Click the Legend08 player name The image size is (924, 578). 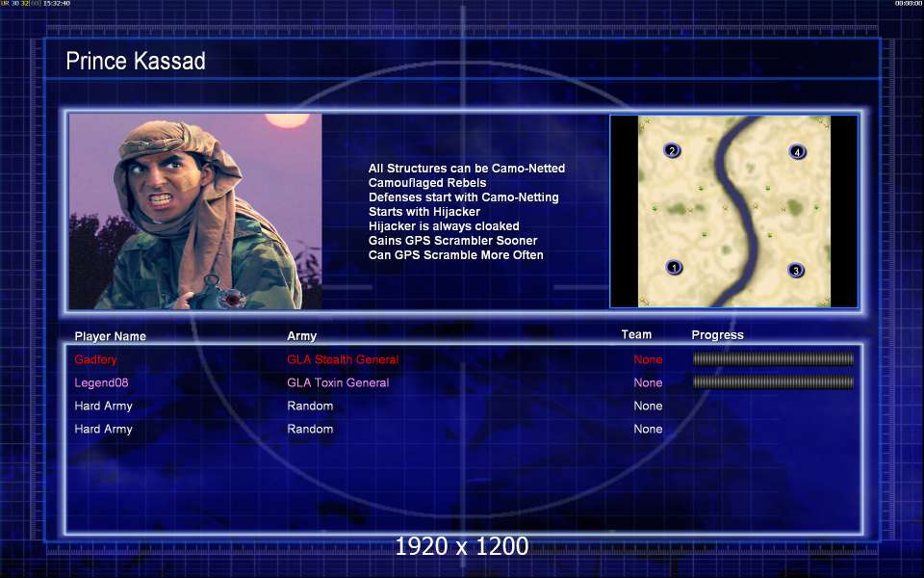pos(101,382)
